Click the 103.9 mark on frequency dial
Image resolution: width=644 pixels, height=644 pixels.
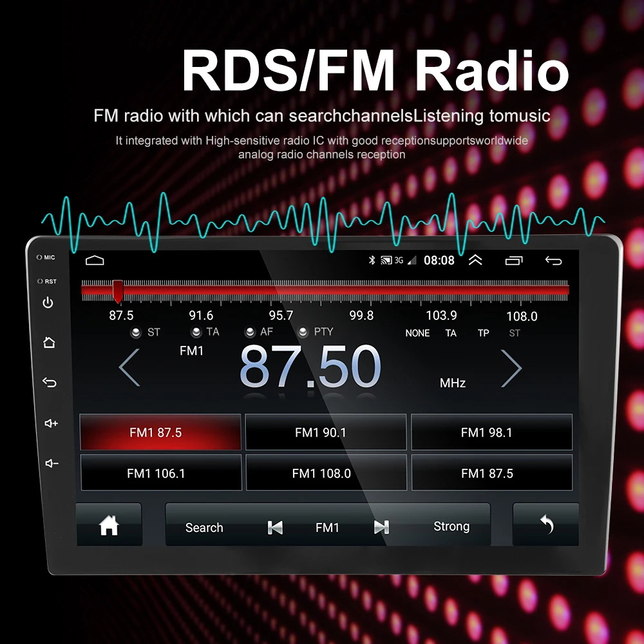tap(441, 316)
